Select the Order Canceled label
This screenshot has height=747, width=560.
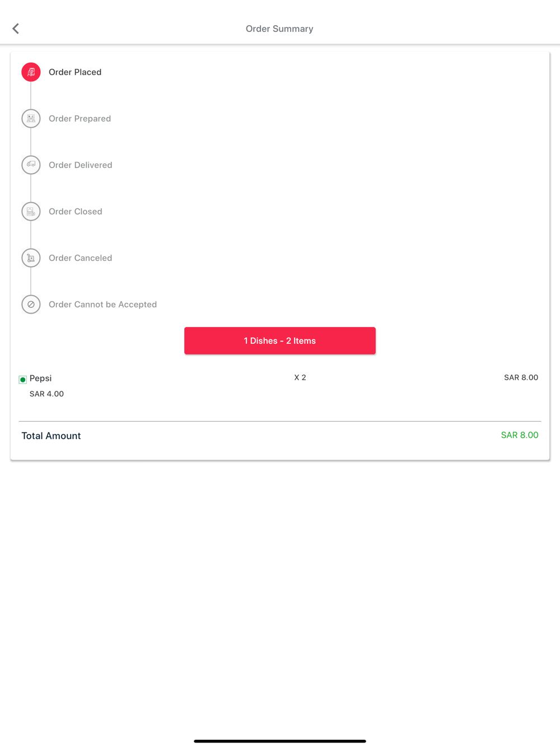pos(80,258)
